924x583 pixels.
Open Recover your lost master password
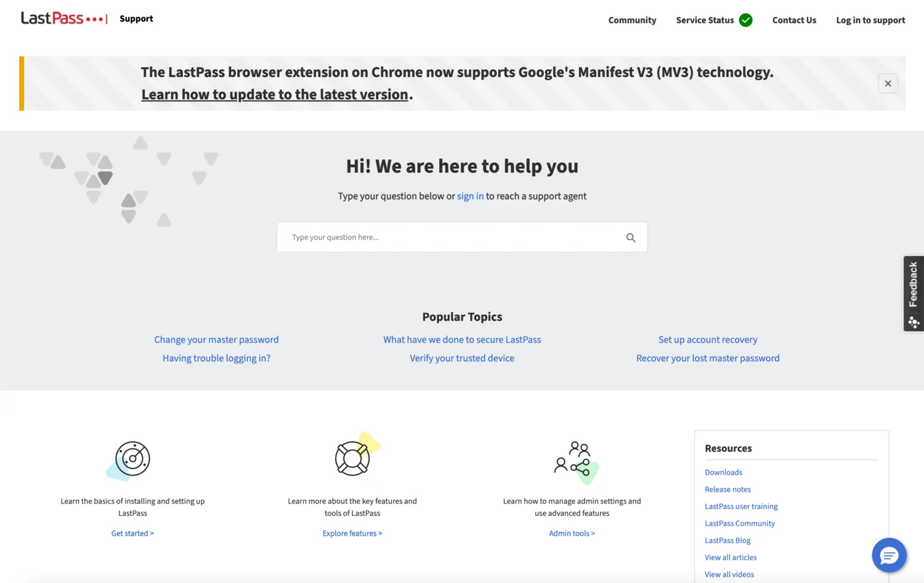pos(708,358)
